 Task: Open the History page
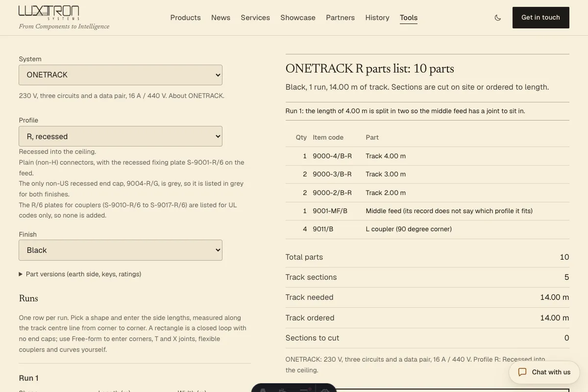pyautogui.click(x=377, y=18)
